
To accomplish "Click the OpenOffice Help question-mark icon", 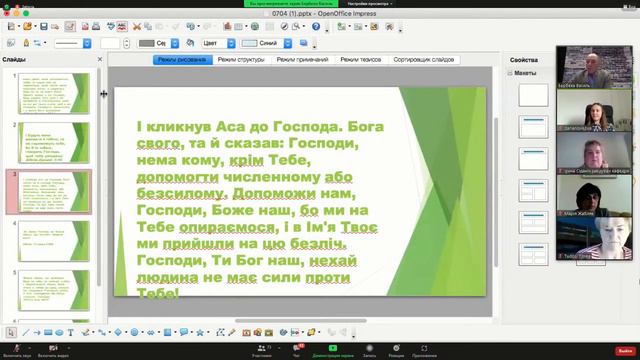I will [316, 27].
